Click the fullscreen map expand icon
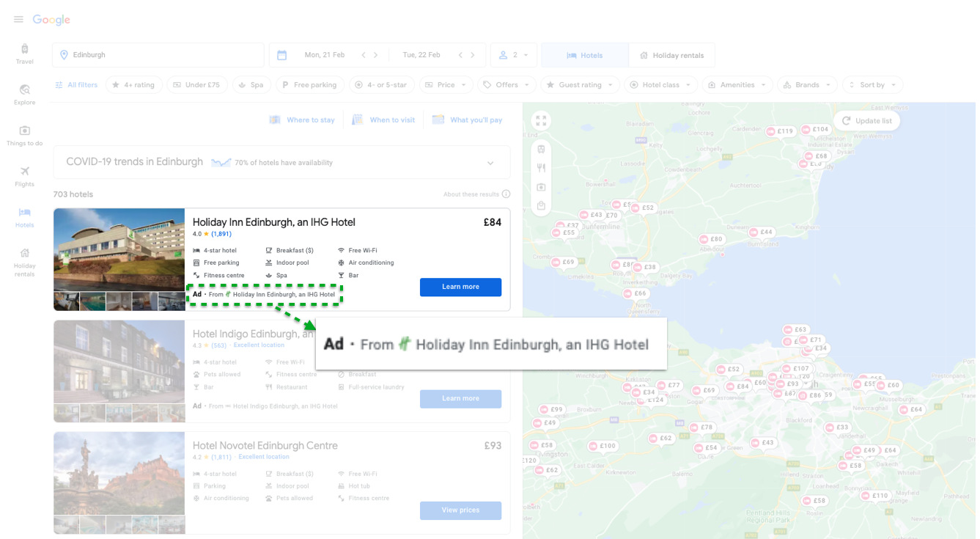 541,121
